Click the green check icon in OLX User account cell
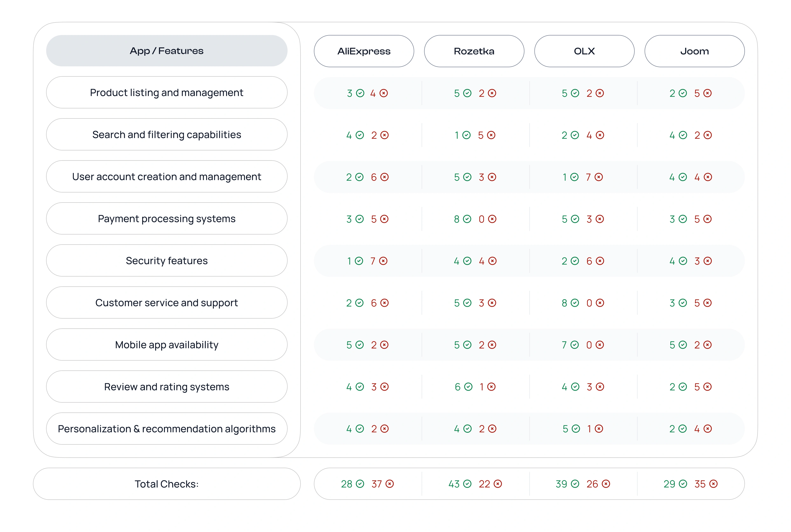The image size is (791, 532). pos(574,177)
